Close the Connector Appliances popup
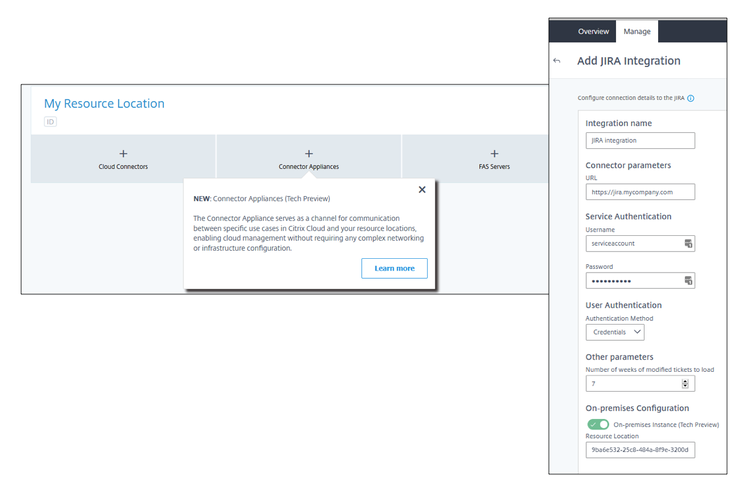This screenshot has height=481, width=750. click(x=422, y=189)
